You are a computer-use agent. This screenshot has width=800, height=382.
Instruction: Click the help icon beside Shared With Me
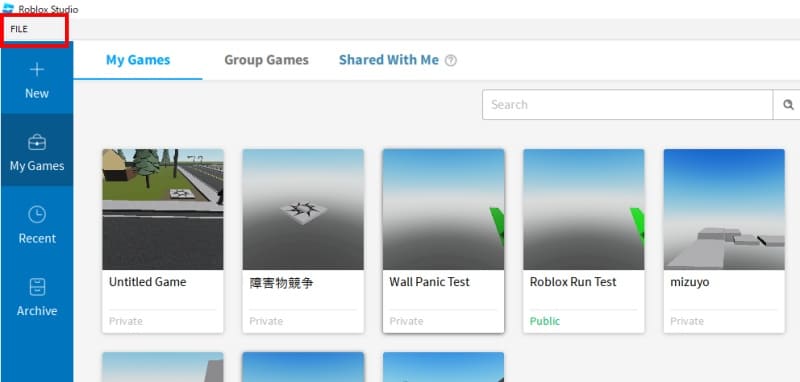[451, 61]
